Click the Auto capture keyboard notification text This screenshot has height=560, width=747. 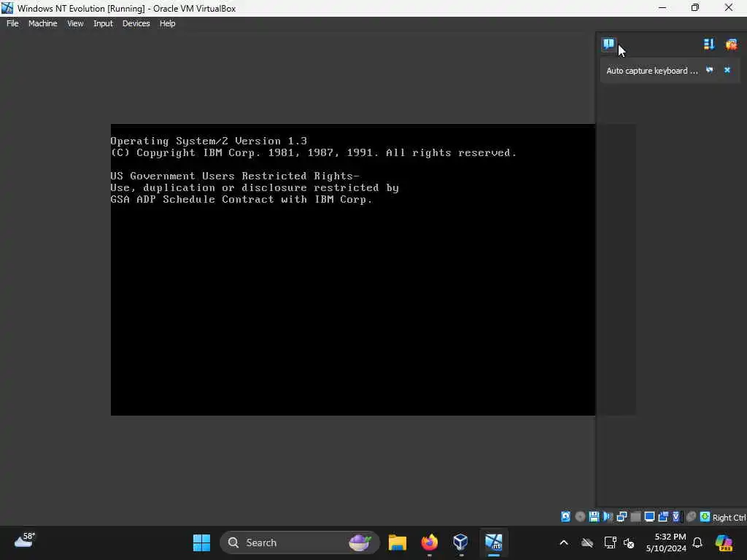pyautogui.click(x=651, y=71)
